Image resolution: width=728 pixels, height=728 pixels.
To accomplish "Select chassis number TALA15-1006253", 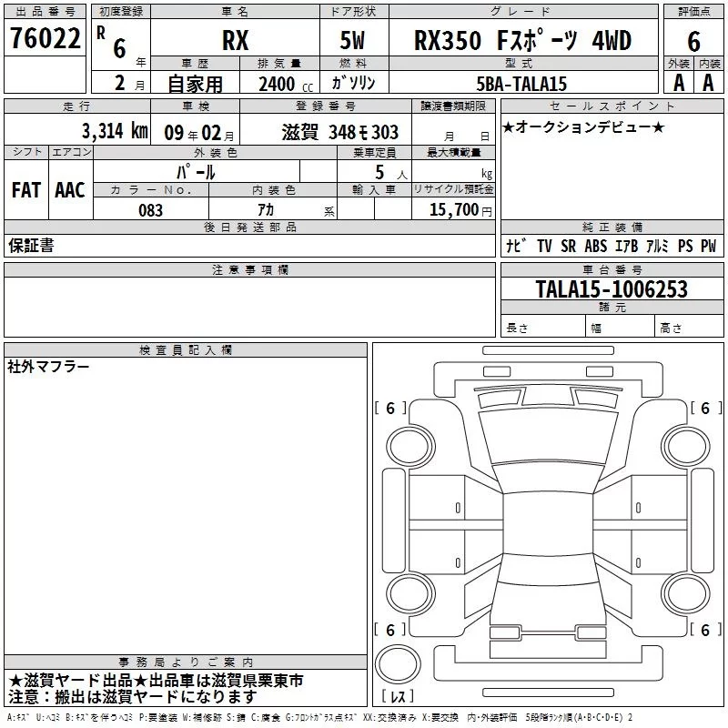I will click(x=612, y=288).
